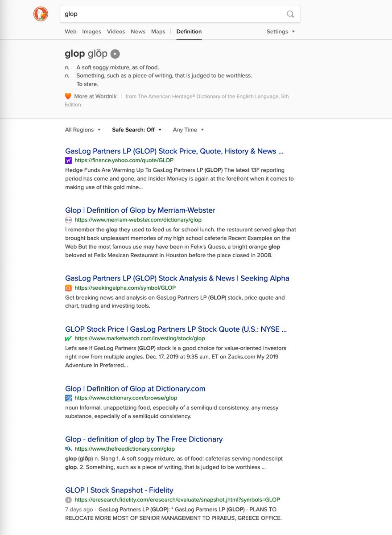Open the Settings dropdown
This screenshot has width=392, height=535.
[281, 32]
